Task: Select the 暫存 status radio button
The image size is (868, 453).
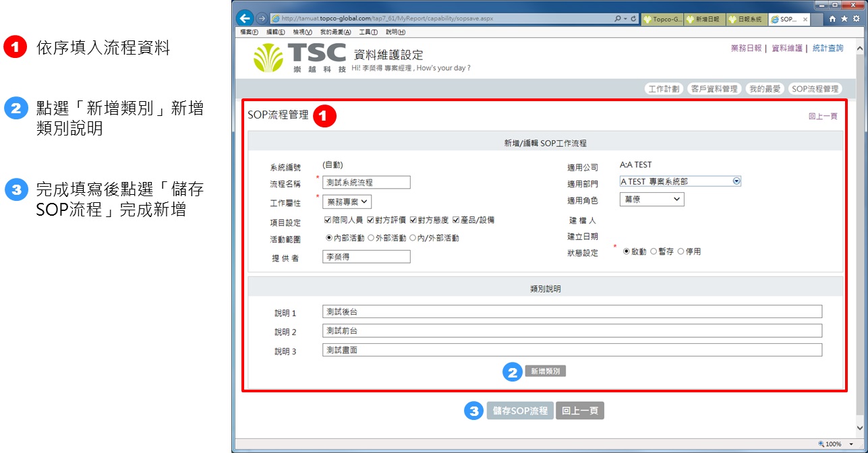Action: [x=653, y=251]
